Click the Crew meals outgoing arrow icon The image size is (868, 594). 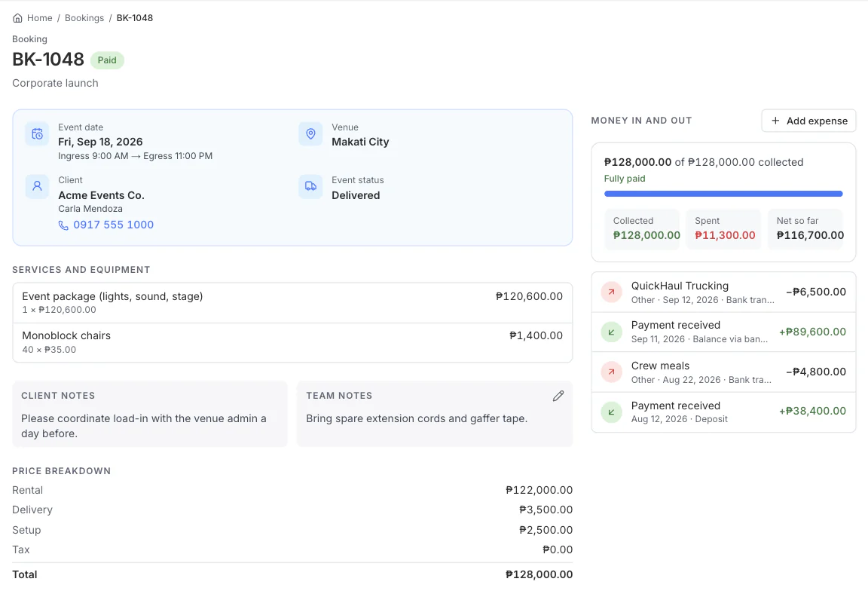(612, 372)
